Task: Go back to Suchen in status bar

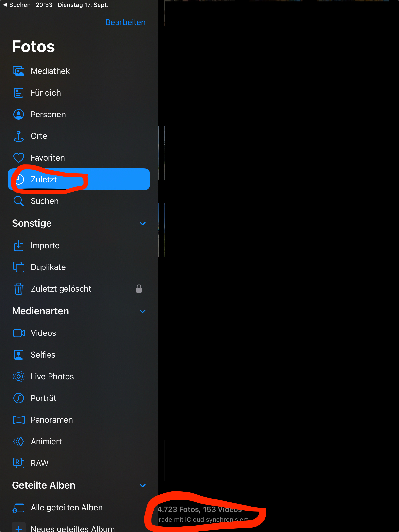Action: 17,5
